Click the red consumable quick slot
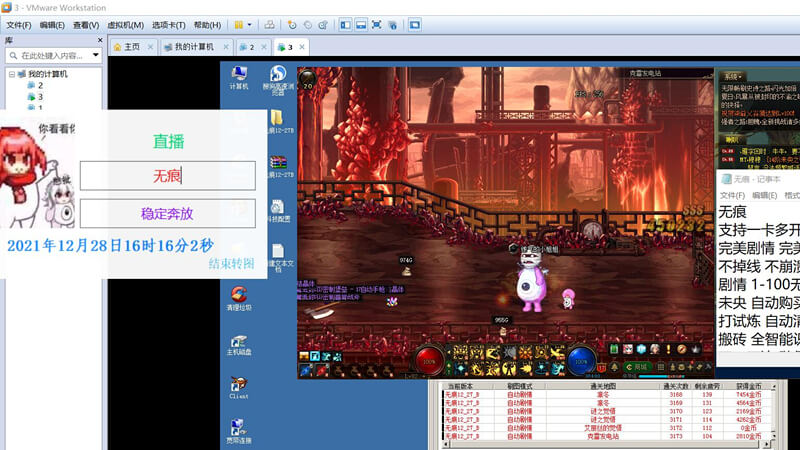The image size is (800, 450). tap(321, 370)
